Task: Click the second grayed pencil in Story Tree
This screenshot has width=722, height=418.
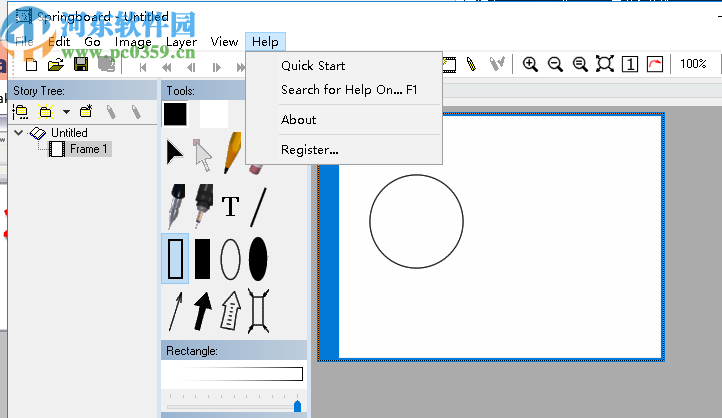Action: click(x=136, y=112)
